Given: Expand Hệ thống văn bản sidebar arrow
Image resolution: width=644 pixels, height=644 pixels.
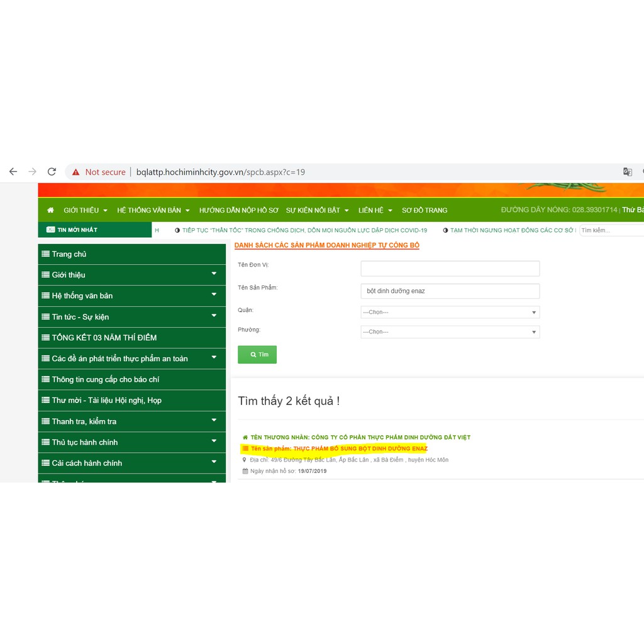Looking at the screenshot, I should [x=214, y=295].
